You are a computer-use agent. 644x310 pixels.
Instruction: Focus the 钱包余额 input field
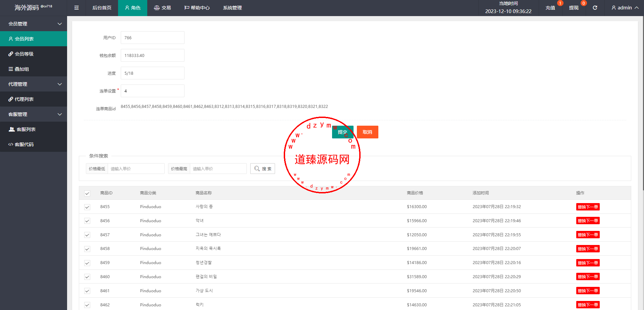point(153,55)
